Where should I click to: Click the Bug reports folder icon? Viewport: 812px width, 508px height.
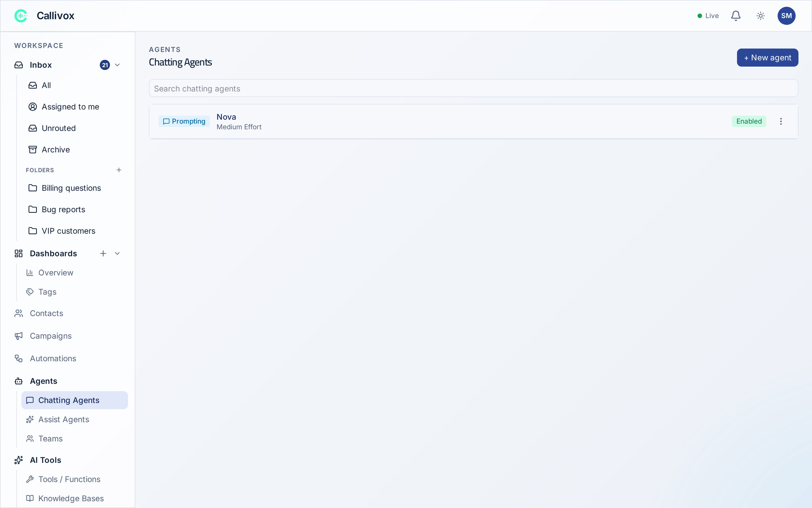tap(32, 209)
